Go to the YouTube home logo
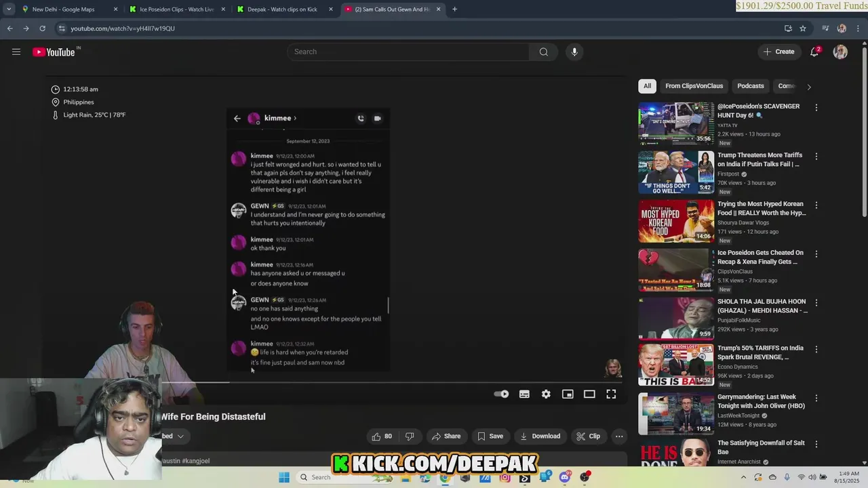This screenshot has height=488, width=868. pyautogui.click(x=54, y=52)
